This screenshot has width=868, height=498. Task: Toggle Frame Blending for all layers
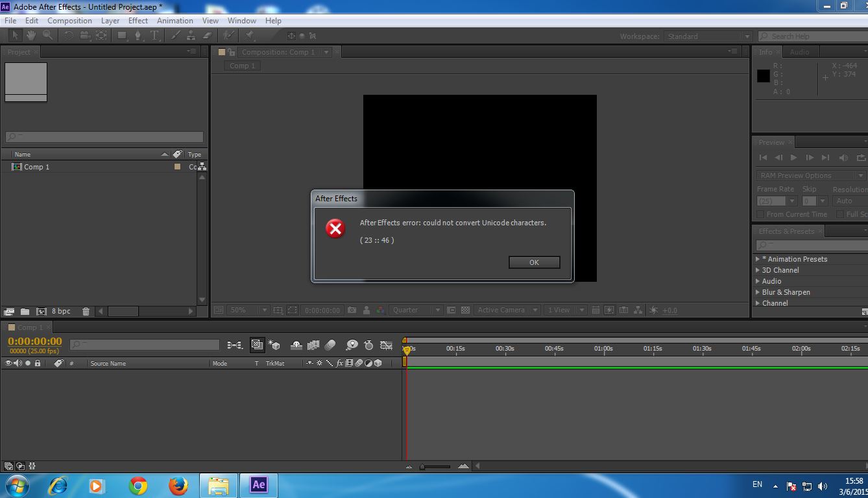[x=313, y=345]
